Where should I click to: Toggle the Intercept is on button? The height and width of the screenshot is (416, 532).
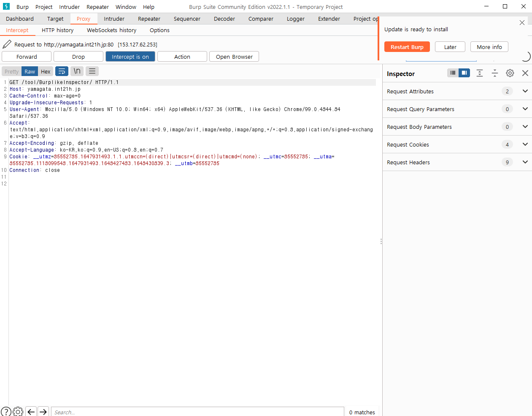pos(130,57)
